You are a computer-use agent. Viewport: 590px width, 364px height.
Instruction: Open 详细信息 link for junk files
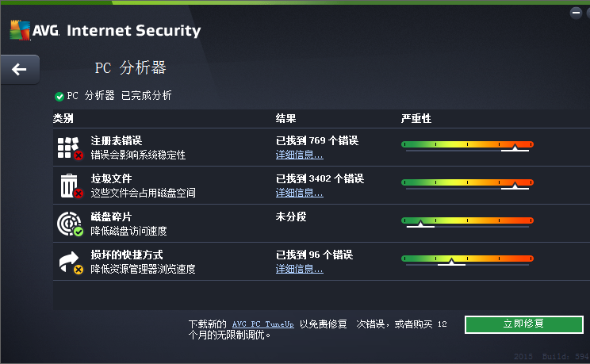tap(299, 193)
